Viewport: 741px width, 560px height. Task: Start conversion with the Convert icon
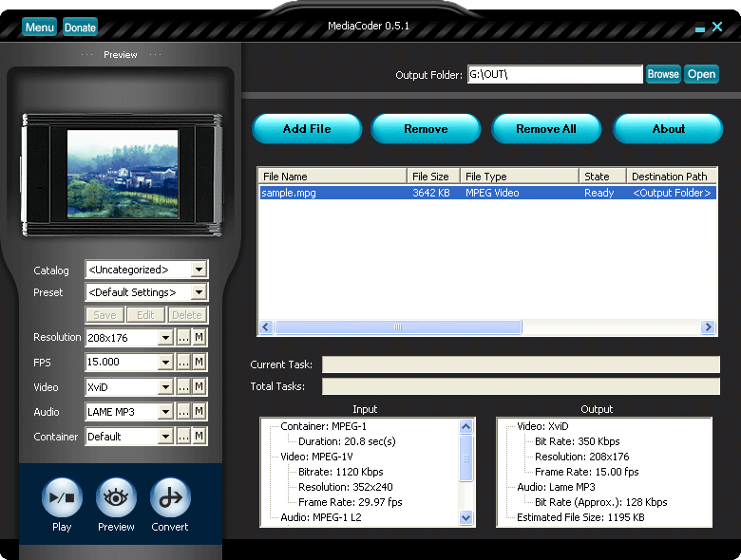point(170,497)
